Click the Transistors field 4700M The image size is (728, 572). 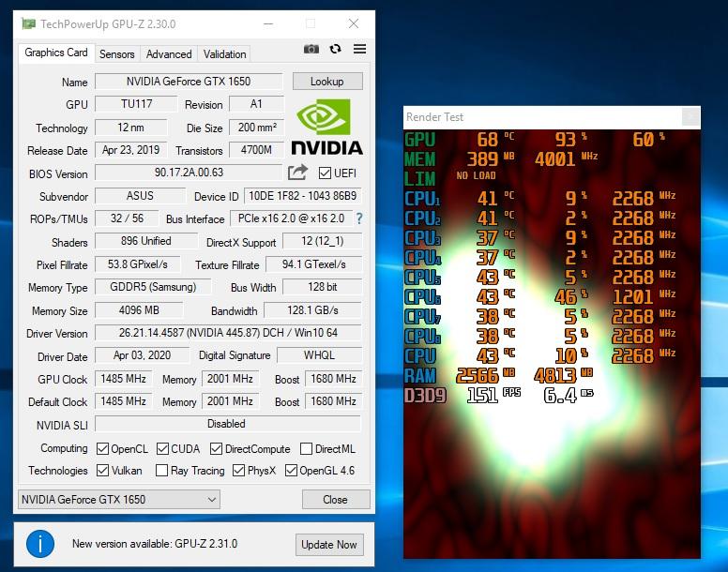pyautogui.click(x=257, y=150)
